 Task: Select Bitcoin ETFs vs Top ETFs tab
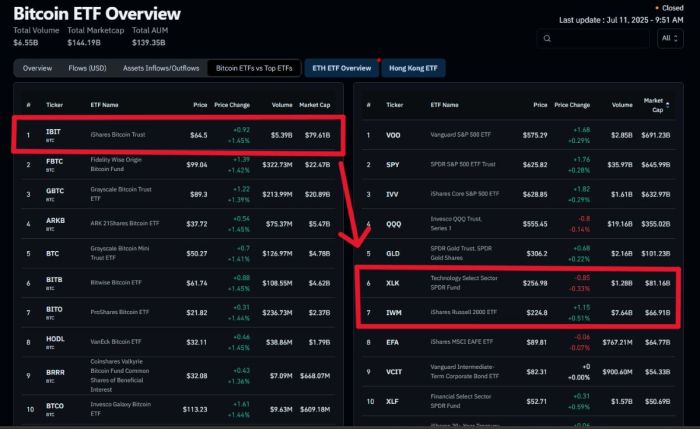[254, 68]
